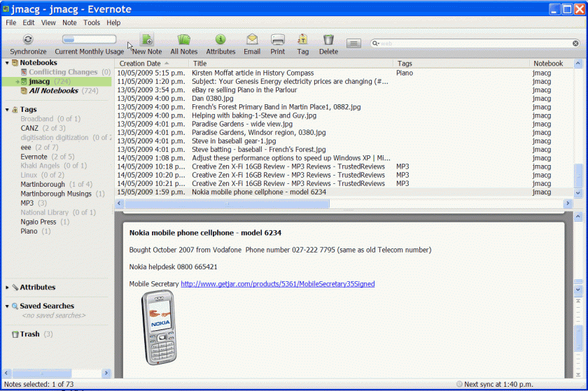Open the Tools menu
Viewport: 588px width, 391px height.
coord(92,22)
